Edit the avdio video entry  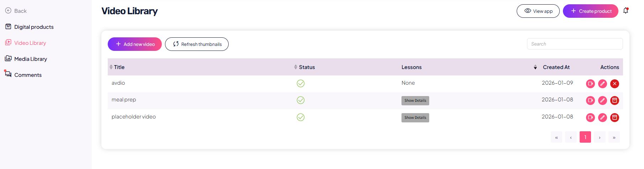pos(602,84)
